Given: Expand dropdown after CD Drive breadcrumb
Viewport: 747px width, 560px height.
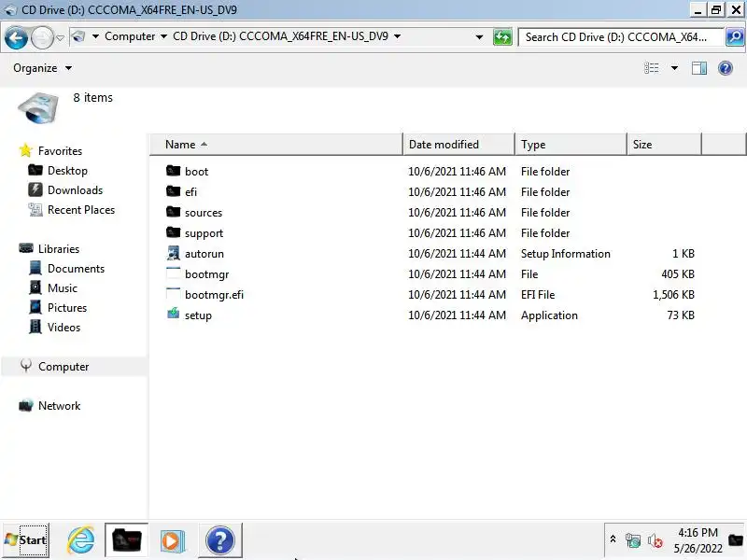Looking at the screenshot, I should 398,36.
